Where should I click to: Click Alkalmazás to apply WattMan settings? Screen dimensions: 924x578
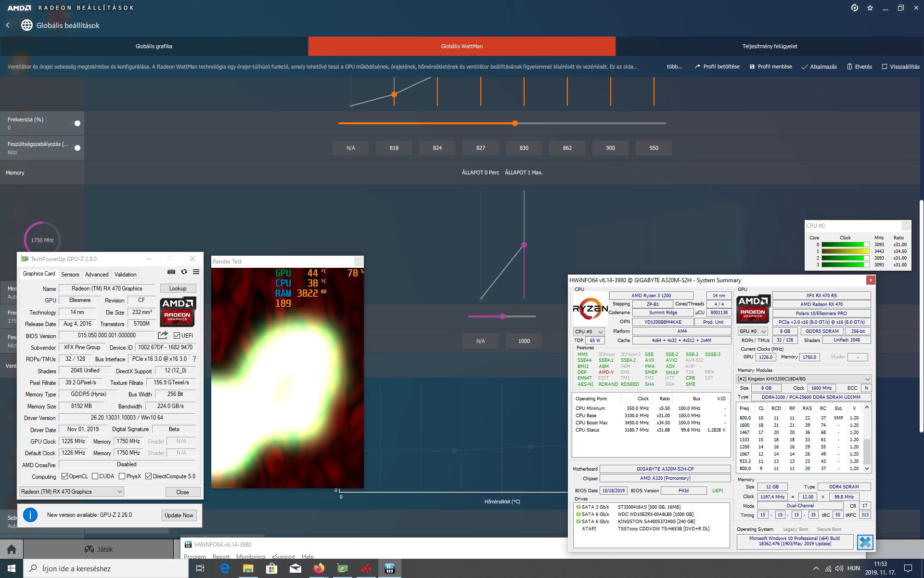[x=819, y=66]
